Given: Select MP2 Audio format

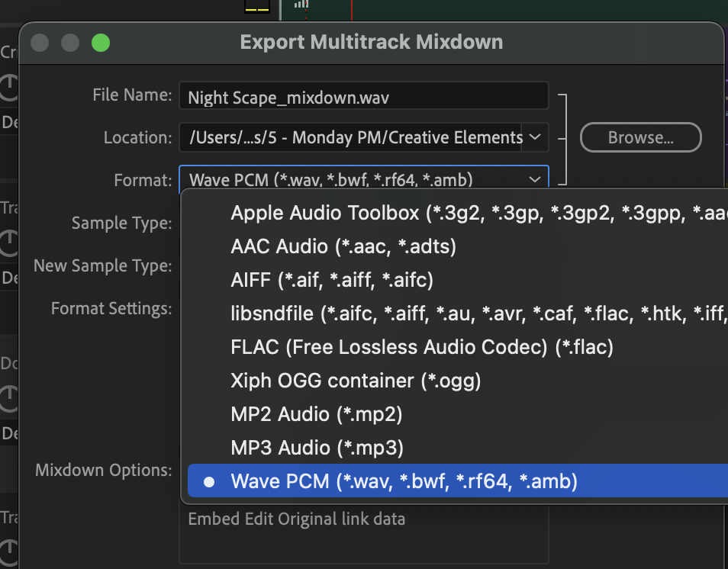Looking at the screenshot, I should click(316, 414).
